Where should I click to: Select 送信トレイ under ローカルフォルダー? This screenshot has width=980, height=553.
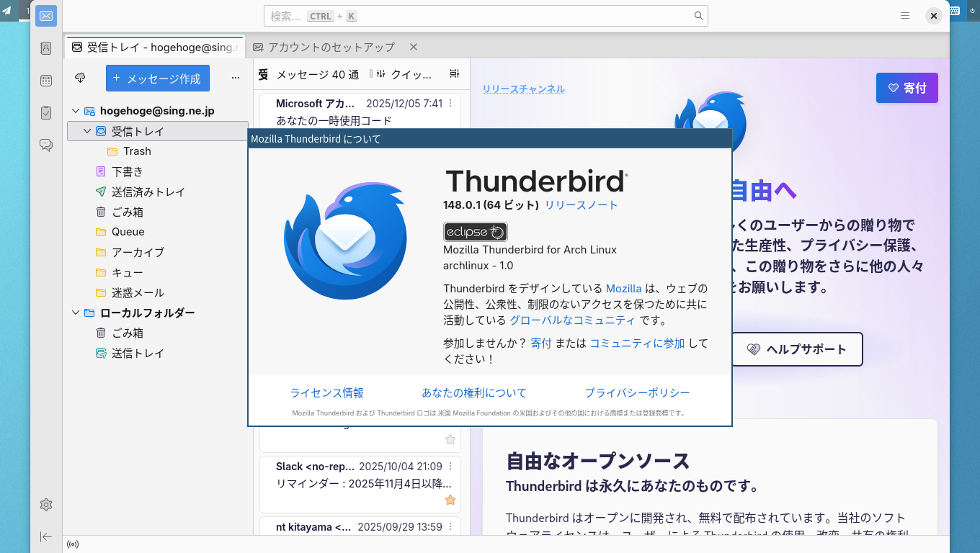[x=158, y=353]
